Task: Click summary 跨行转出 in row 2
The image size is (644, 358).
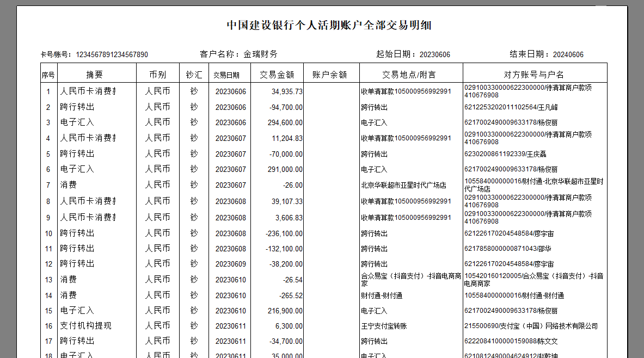Action: pos(77,107)
